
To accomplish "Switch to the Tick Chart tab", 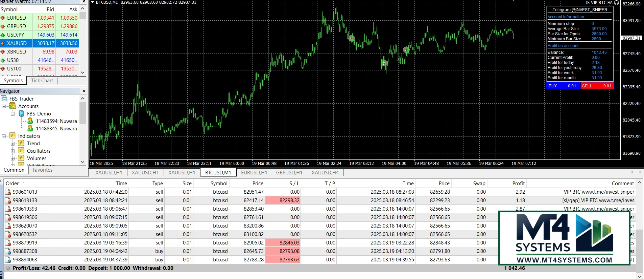I will pos(42,81).
